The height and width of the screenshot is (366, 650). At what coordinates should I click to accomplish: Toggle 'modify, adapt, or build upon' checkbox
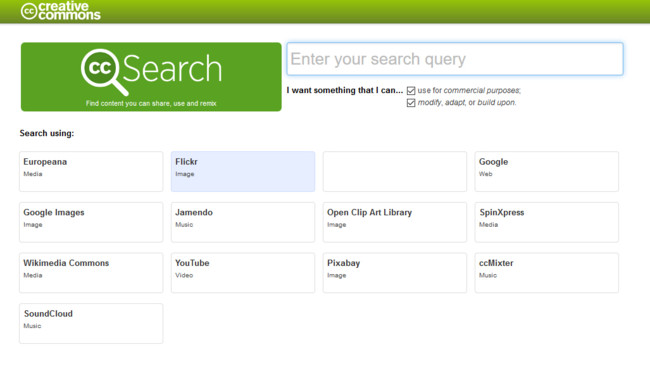[411, 103]
